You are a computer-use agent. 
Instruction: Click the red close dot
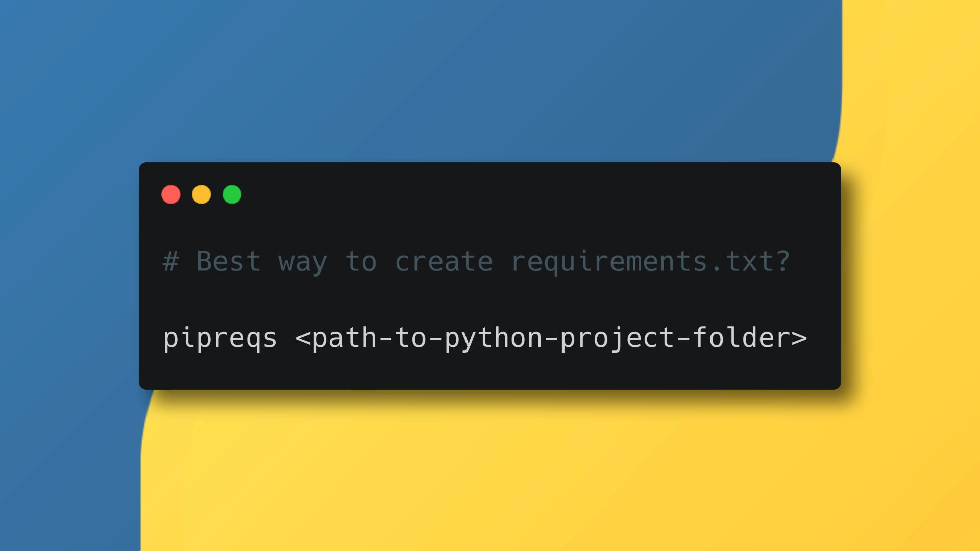coord(171,194)
